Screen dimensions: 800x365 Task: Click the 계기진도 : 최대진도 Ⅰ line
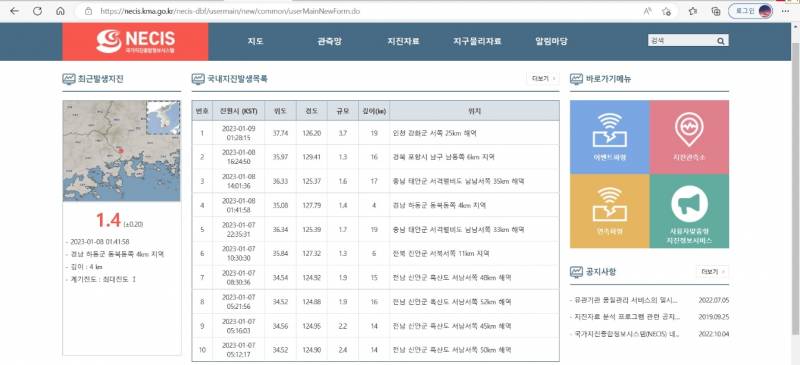pyautogui.click(x=102, y=280)
